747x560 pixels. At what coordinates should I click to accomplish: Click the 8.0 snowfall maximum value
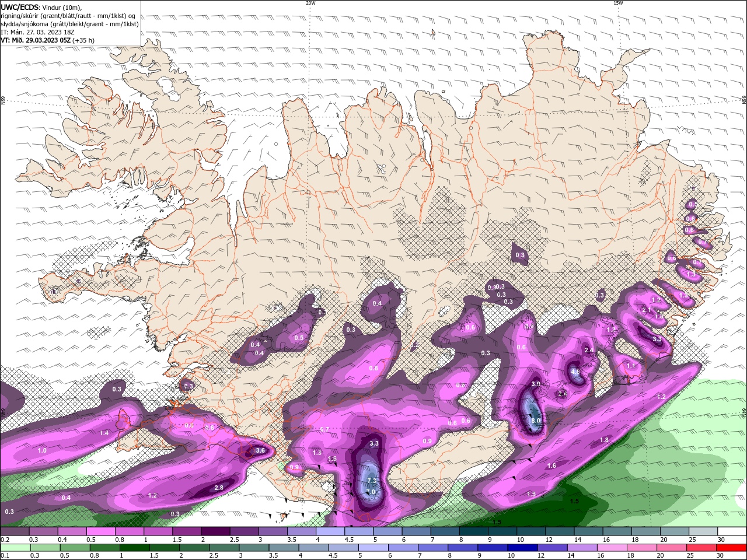535,421
